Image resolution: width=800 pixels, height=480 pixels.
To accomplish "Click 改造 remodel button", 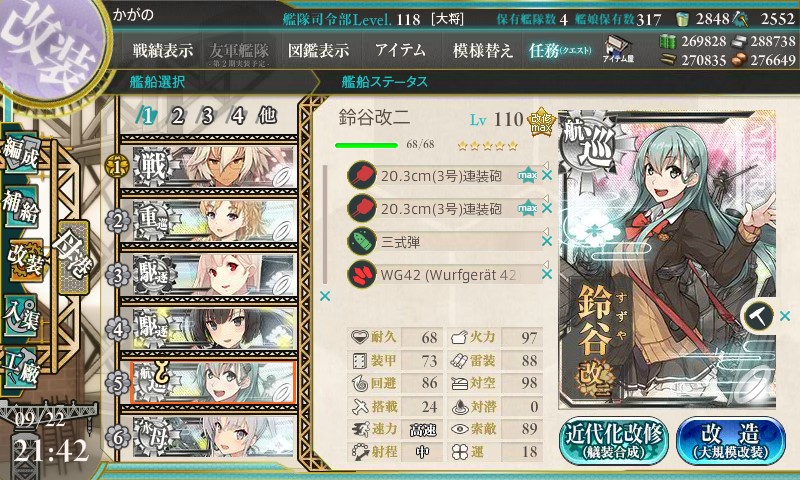I will (x=731, y=440).
